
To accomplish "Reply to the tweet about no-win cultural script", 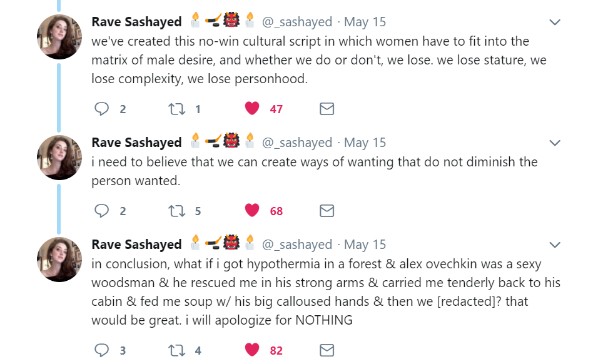I will click(102, 109).
